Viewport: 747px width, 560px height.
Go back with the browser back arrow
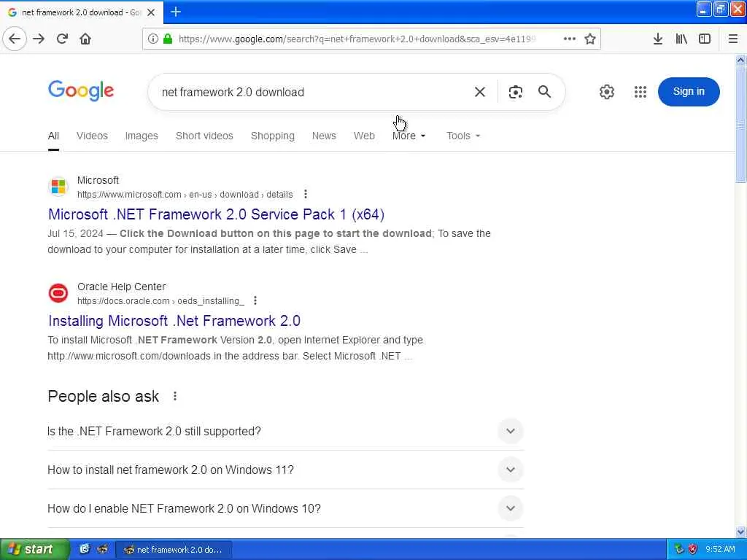[x=15, y=39]
